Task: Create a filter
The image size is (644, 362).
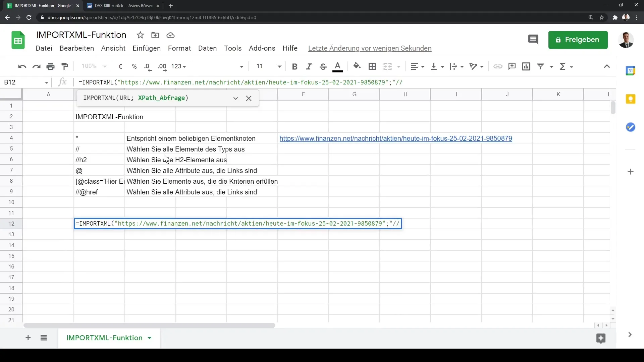Action: tap(540, 66)
